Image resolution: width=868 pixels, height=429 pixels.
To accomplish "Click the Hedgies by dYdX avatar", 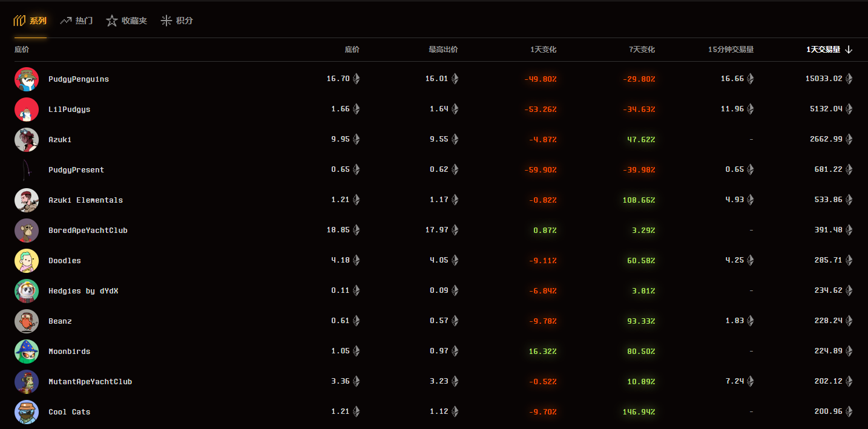I will pyautogui.click(x=27, y=291).
